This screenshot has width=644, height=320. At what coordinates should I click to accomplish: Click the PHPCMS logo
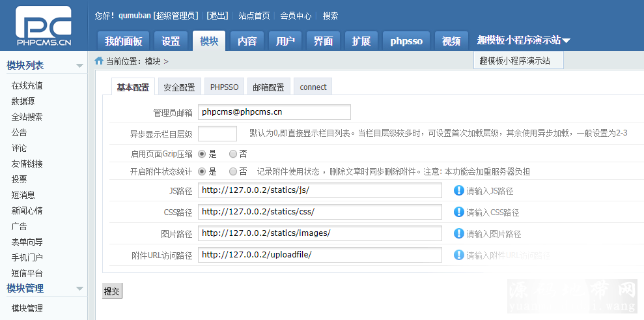pyautogui.click(x=44, y=26)
